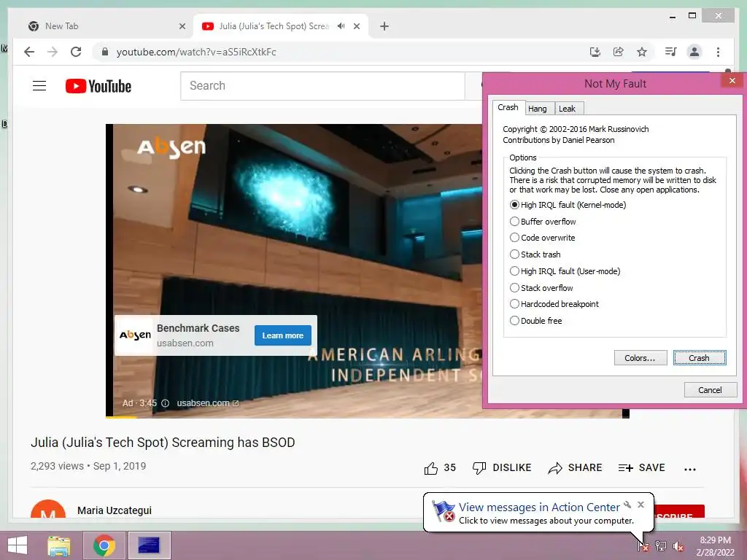Open a new tab with plus button
Screen dimensions: 747x560
pos(384,26)
